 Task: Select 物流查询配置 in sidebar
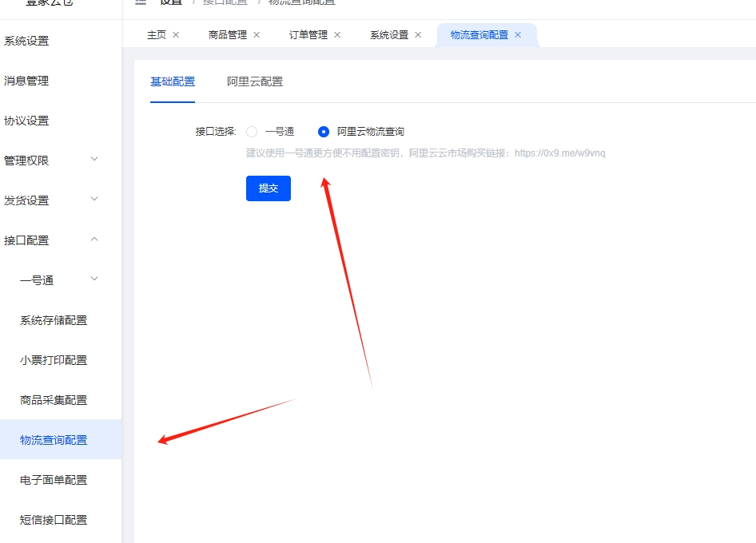pyautogui.click(x=61, y=439)
